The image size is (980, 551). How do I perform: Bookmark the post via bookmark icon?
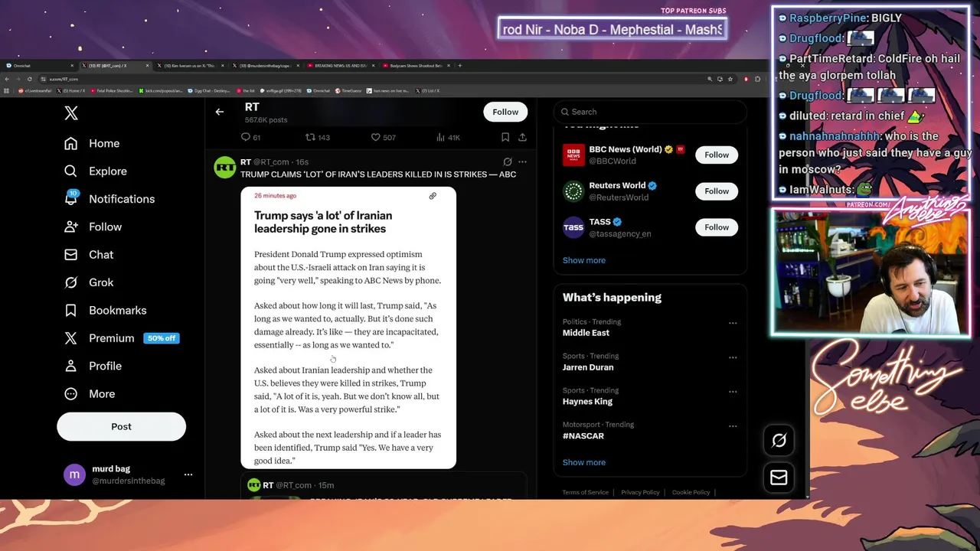click(x=505, y=137)
